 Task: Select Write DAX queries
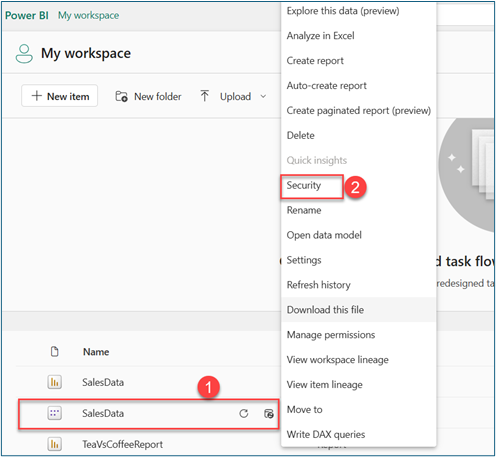pos(326,434)
